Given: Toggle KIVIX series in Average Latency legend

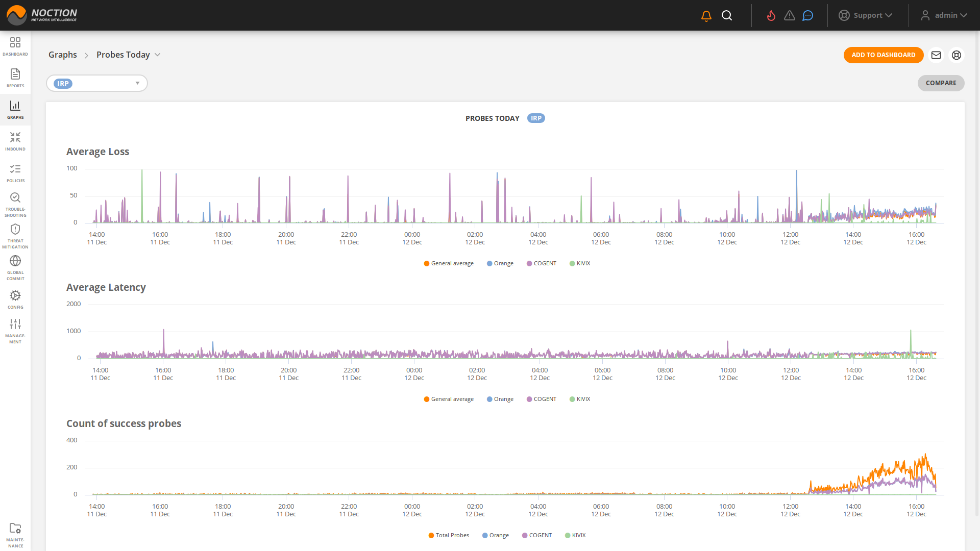Looking at the screenshot, I should pyautogui.click(x=580, y=399).
